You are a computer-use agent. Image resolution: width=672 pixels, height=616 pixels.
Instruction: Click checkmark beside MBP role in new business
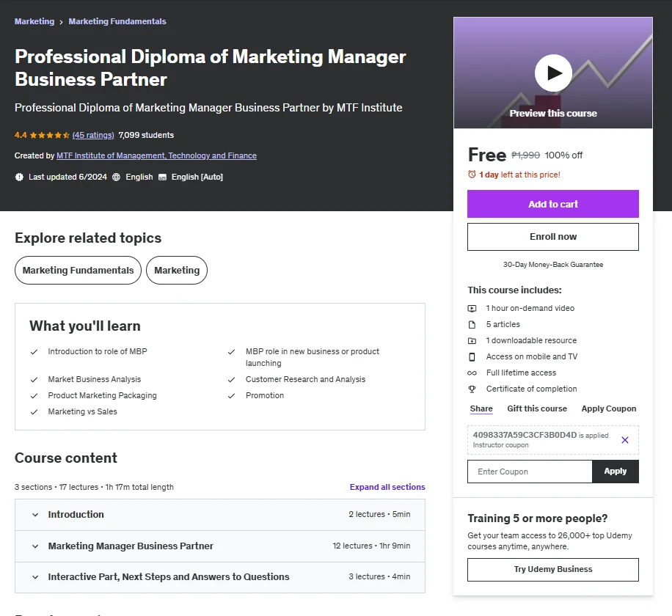(x=231, y=352)
